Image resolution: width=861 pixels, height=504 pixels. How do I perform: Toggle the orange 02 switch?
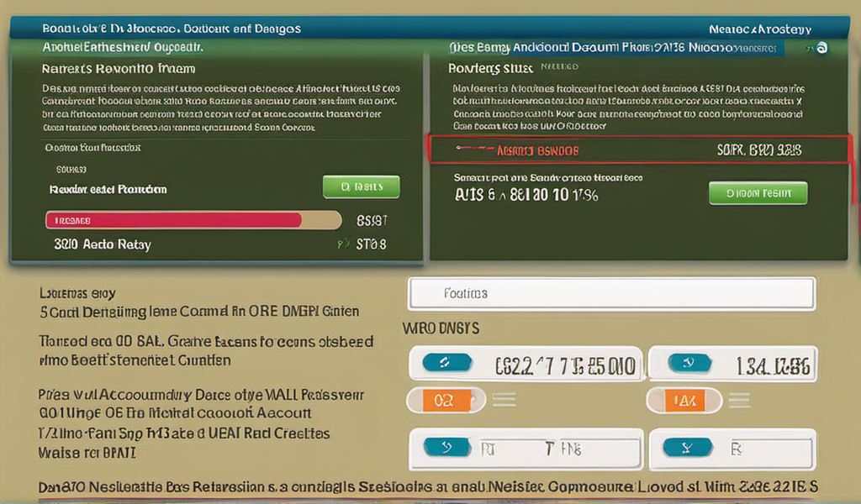coord(443,401)
